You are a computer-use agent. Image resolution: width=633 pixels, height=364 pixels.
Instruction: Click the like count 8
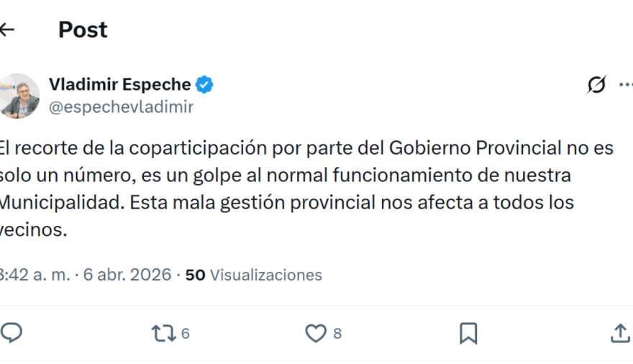[337, 334]
